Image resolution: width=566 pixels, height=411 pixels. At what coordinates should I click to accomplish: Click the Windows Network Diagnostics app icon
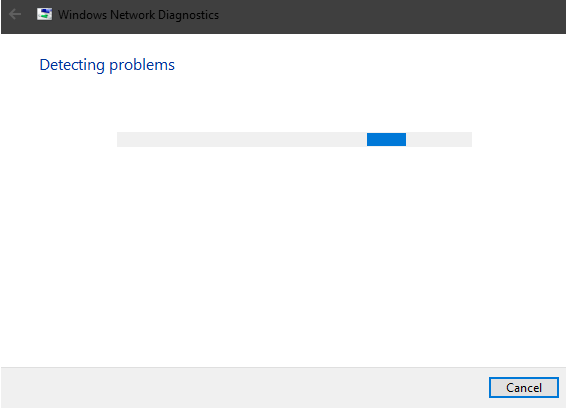click(44, 14)
